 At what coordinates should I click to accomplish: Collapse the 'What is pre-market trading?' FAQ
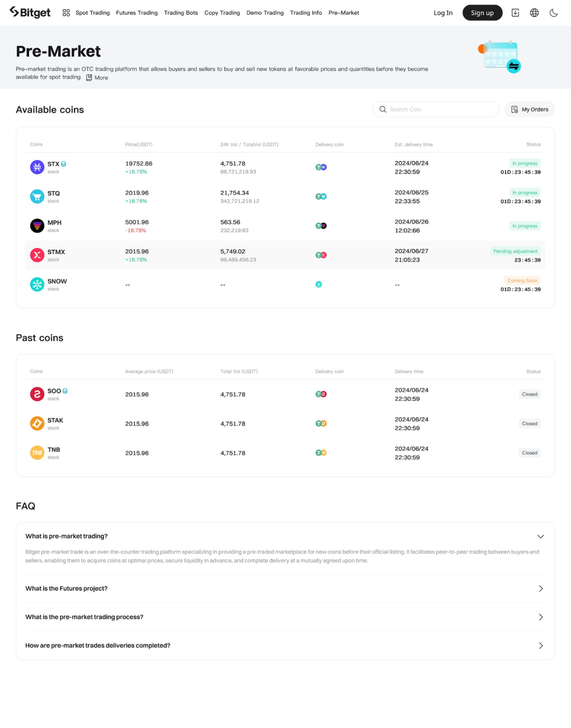pos(540,536)
